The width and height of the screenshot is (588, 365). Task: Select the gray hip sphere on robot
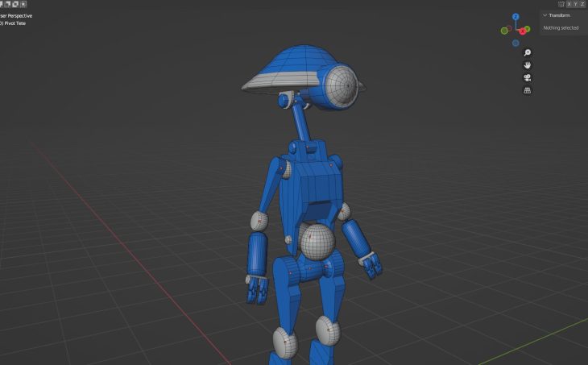point(317,239)
